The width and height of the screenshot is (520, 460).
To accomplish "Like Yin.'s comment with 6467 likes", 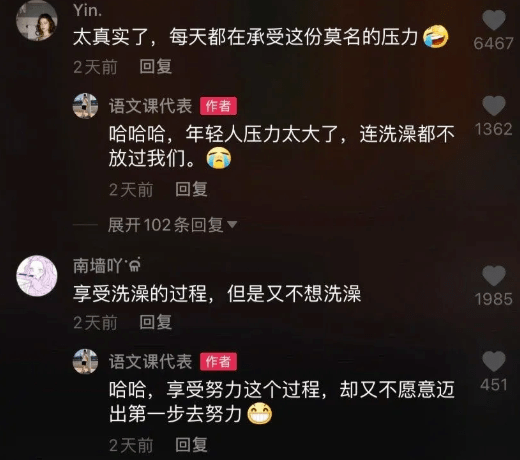I will pyautogui.click(x=494, y=20).
